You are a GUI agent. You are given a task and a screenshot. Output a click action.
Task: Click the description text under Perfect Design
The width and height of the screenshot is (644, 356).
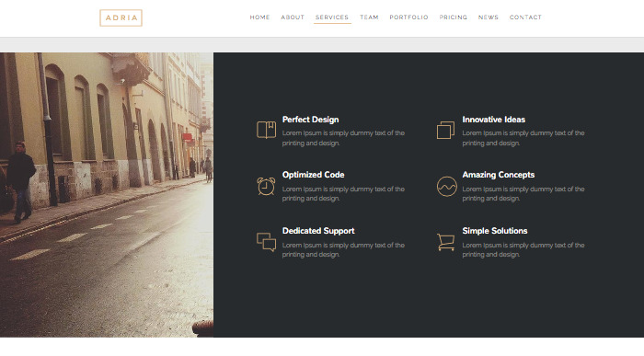[x=343, y=138]
